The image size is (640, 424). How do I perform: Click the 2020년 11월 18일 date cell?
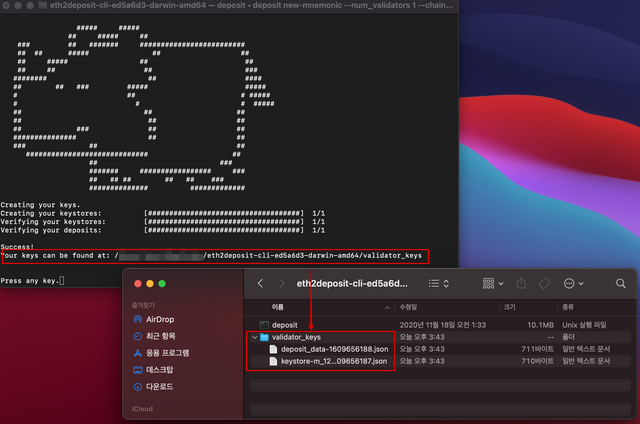tap(442, 325)
